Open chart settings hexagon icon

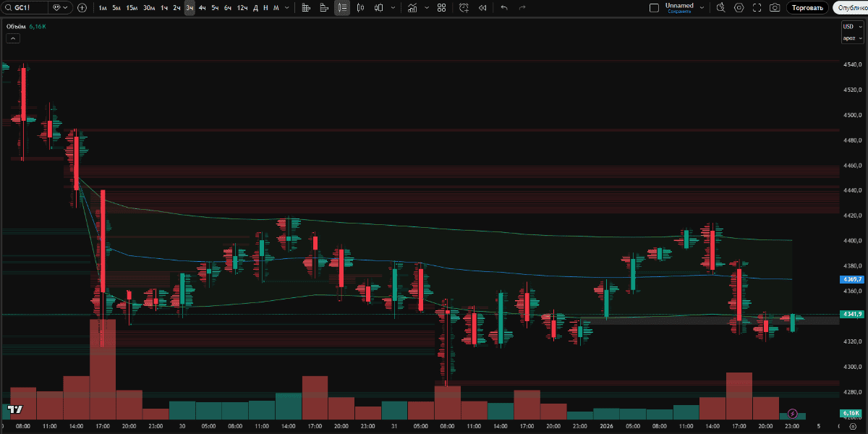tap(739, 8)
